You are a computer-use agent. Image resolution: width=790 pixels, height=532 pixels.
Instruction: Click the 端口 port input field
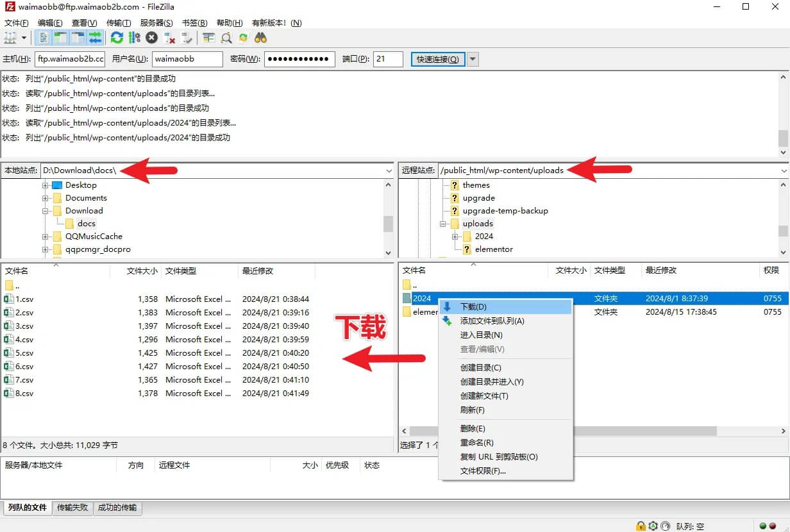click(x=388, y=59)
